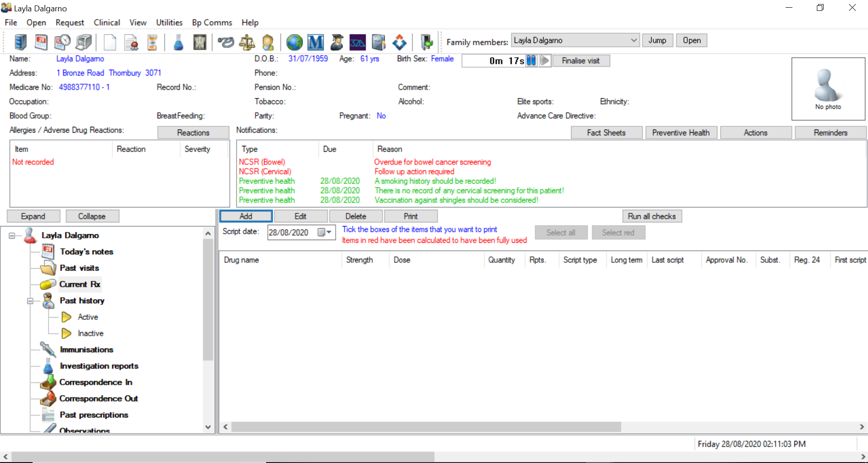Open the Bp Comms menu

click(212, 22)
